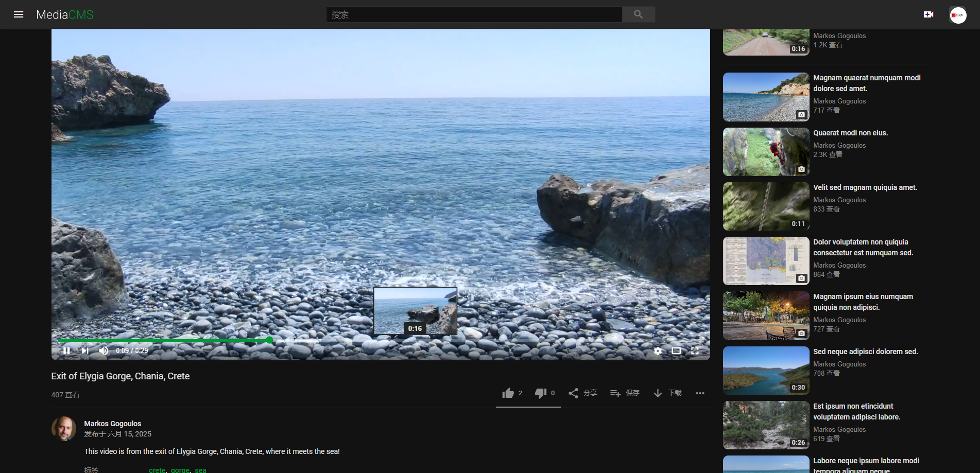The width and height of the screenshot is (980, 473).
Task: Mute the video volume
Action: (x=104, y=351)
